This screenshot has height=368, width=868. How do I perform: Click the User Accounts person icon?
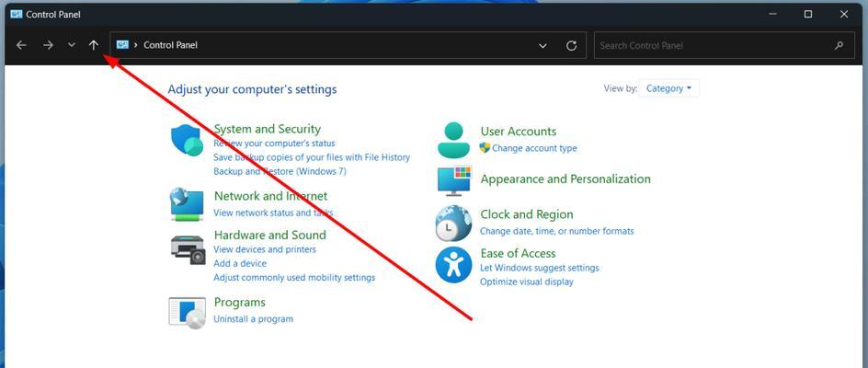click(453, 140)
